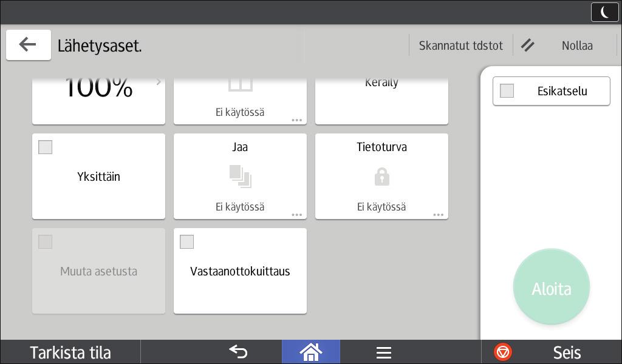
Task: Enter energy saver mode via moon icon
Action: tap(604, 12)
